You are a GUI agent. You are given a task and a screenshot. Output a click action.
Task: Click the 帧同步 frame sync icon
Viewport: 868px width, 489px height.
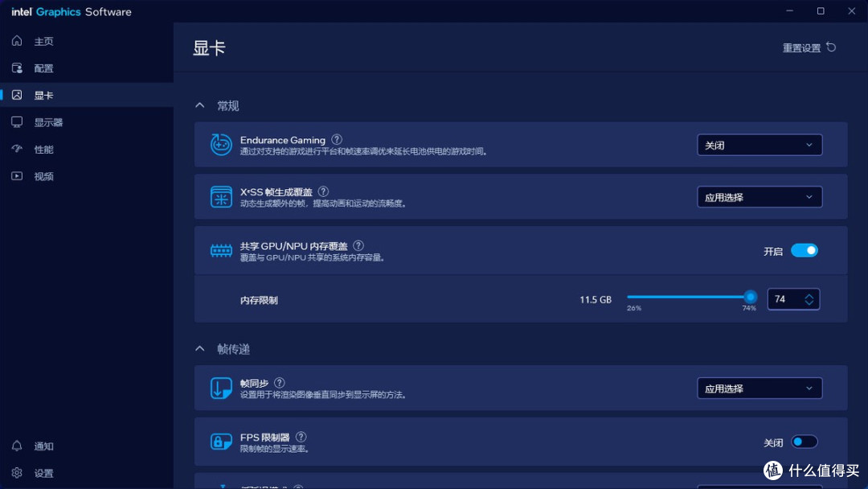[x=221, y=388]
